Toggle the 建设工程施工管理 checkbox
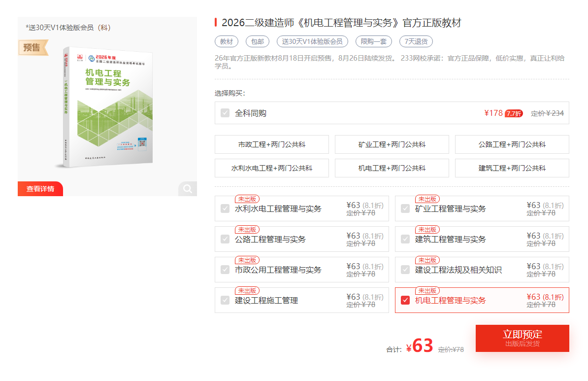 tap(225, 300)
